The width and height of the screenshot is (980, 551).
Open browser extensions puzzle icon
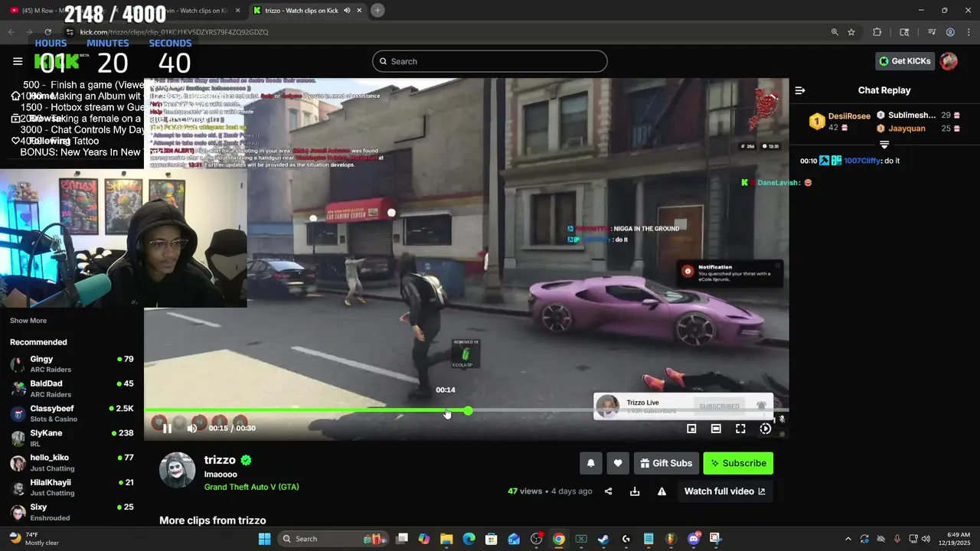(x=877, y=32)
